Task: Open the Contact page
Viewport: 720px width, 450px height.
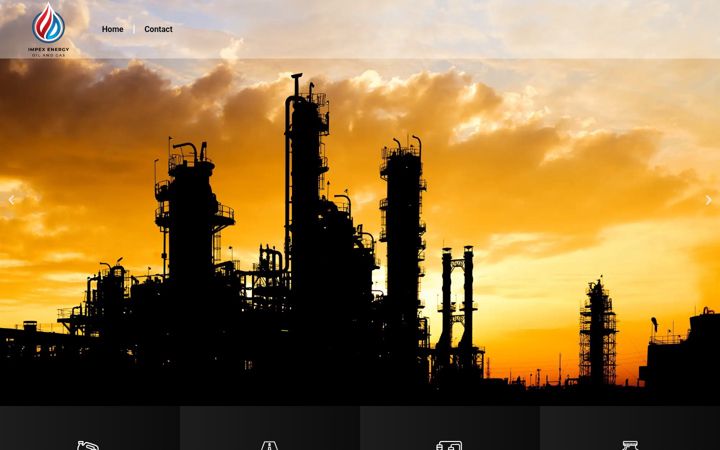Action: pyautogui.click(x=158, y=29)
